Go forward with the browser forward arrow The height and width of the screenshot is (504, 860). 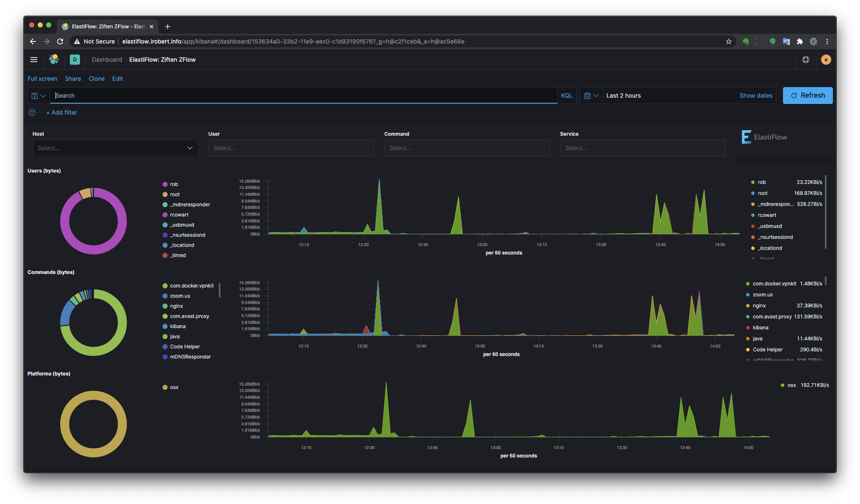(x=47, y=41)
